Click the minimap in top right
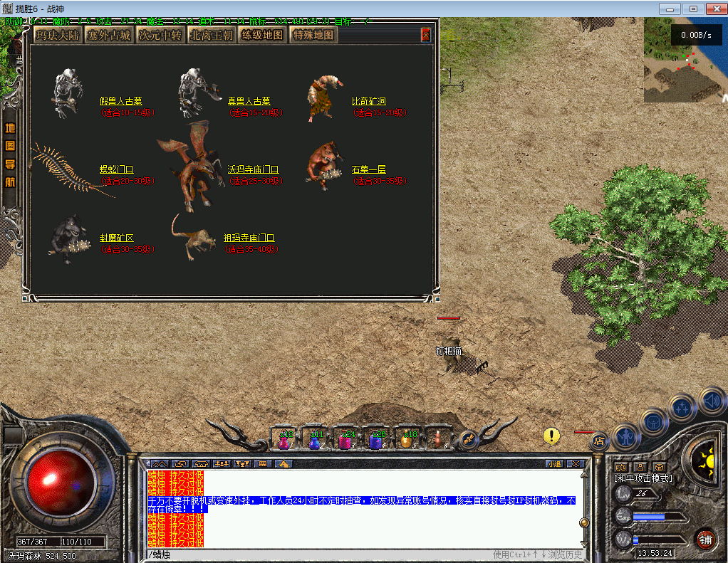This screenshot has height=563, width=728. click(685, 60)
